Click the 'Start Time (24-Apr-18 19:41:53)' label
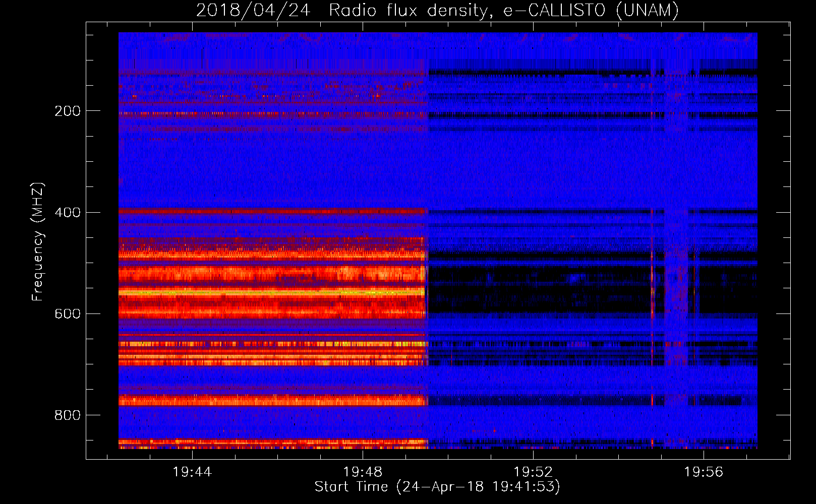Viewport: 816px width, 504px height. (437, 487)
